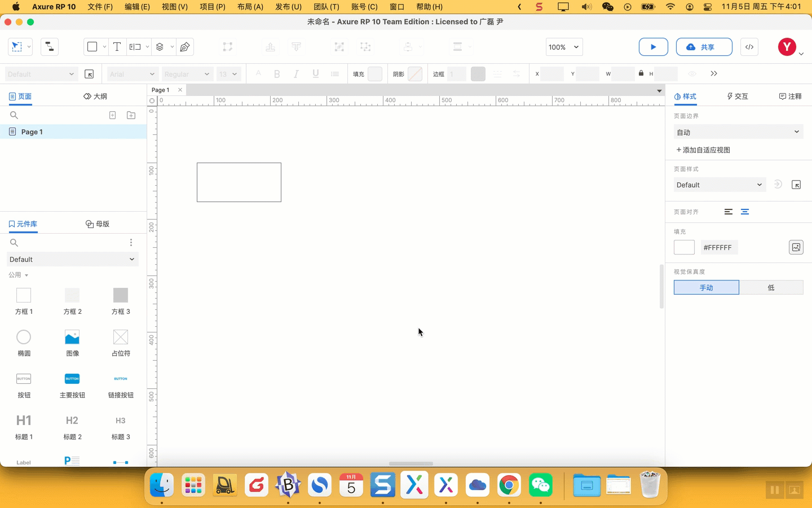The image size is (812, 508).
Task: Select the Pen drawing tool
Action: click(185, 47)
